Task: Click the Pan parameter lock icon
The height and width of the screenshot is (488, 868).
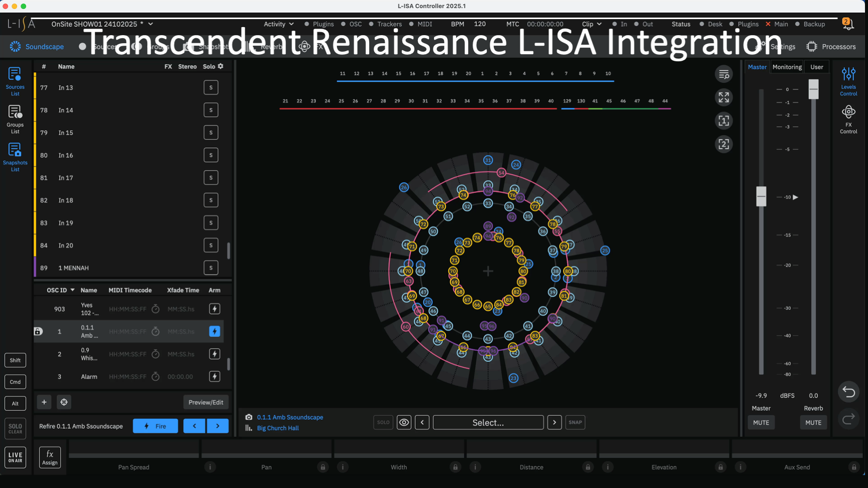Action: tap(323, 467)
